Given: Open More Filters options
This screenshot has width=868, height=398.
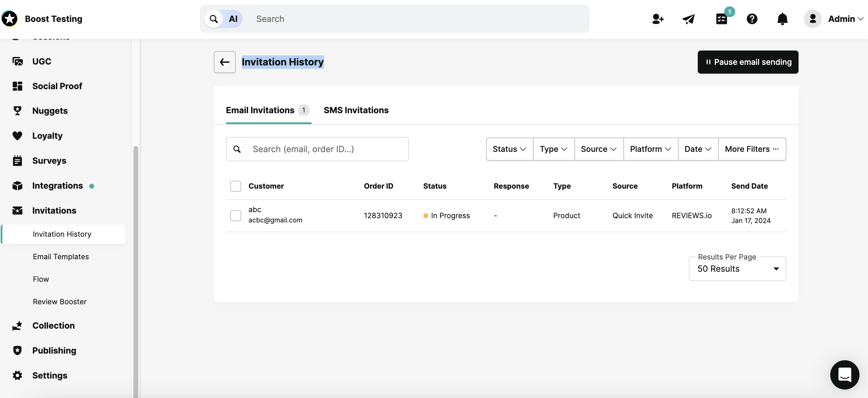Looking at the screenshot, I should point(752,149).
